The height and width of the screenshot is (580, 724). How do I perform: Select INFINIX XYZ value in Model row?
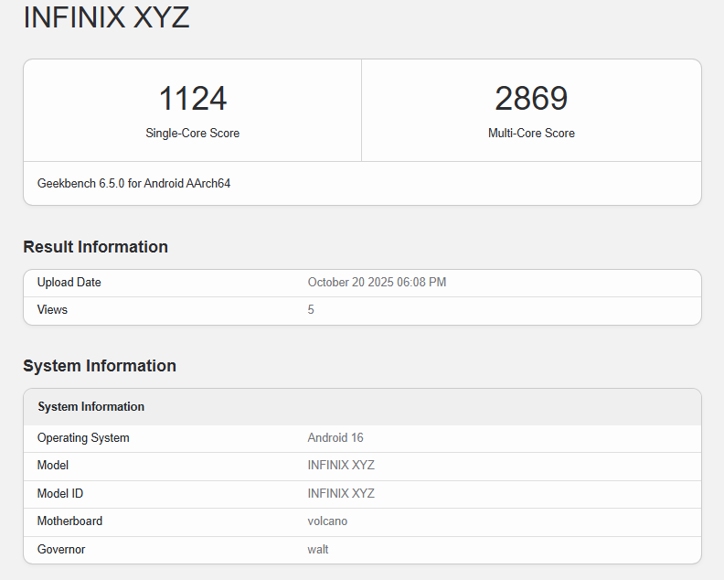(x=341, y=465)
